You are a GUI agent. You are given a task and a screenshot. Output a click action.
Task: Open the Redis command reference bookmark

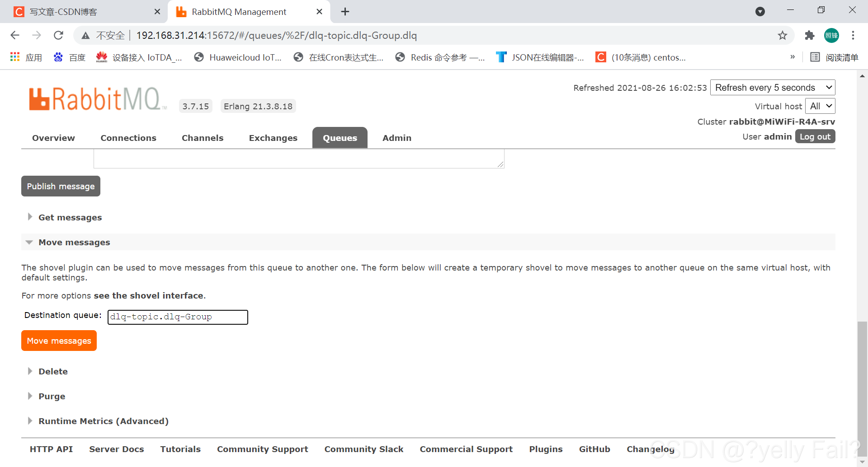(440, 57)
